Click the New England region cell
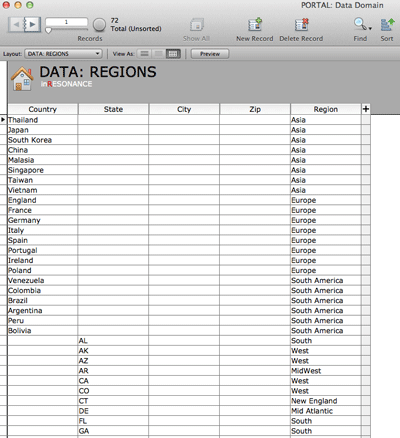This screenshot has width=400, height=438. (x=326, y=401)
